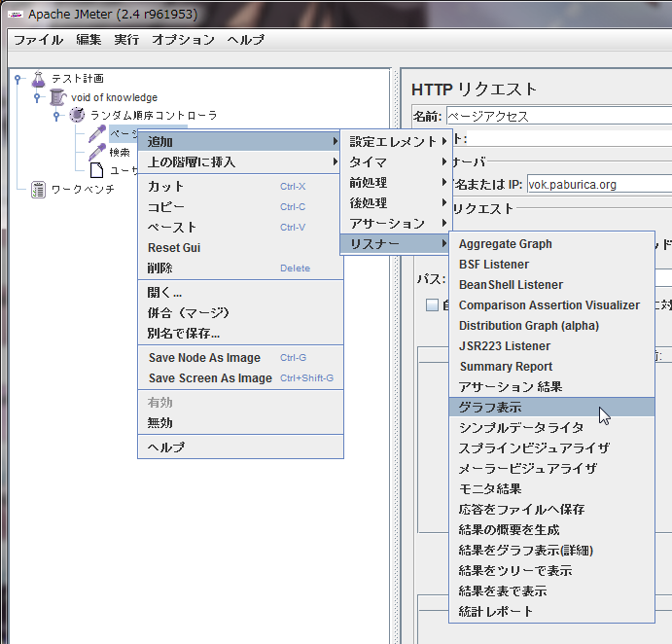672x644 pixels.
Task: Click the 検索 sampler pipette icon
Action: [x=97, y=152]
